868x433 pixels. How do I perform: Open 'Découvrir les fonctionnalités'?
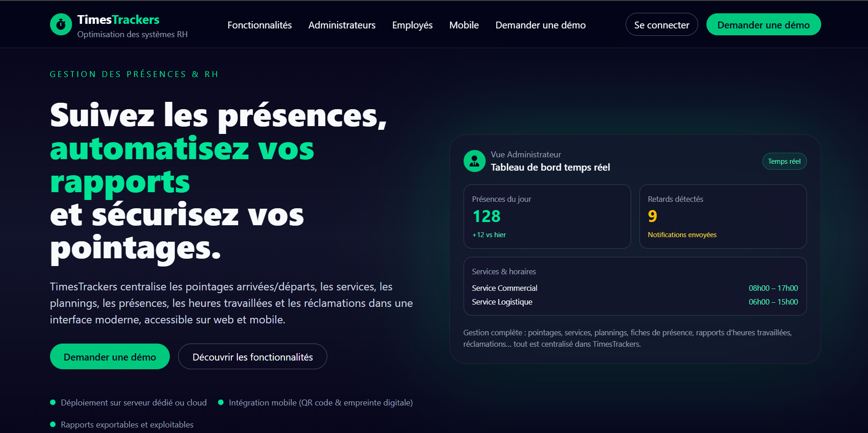[252, 356]
